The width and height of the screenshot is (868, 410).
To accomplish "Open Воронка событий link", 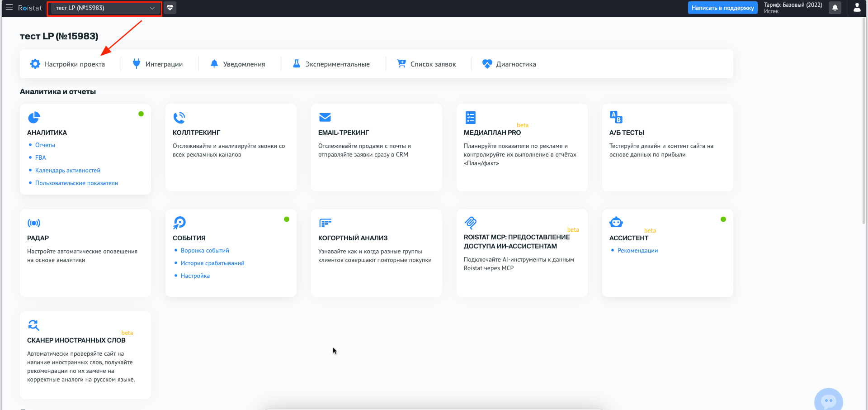I will (x=205, y=251).
